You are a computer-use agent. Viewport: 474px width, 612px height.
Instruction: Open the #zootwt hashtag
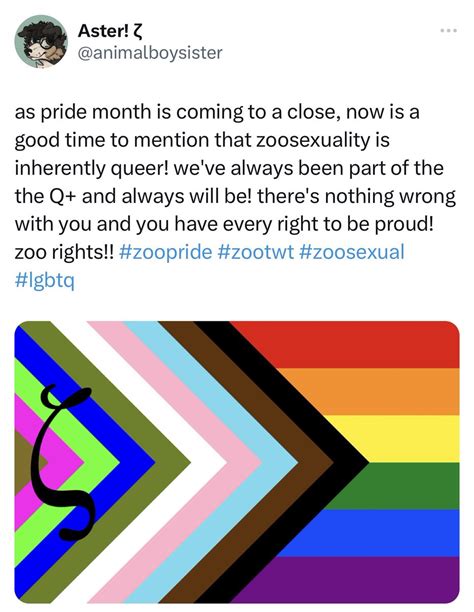pyautogui.click(x=255, y=252)
